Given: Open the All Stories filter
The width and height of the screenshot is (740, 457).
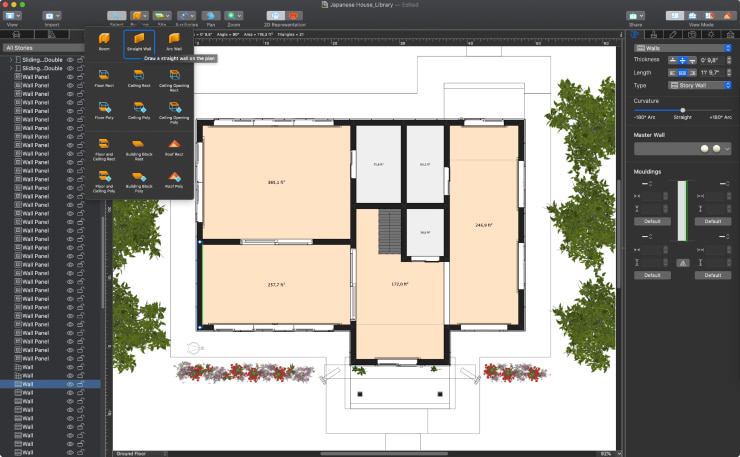Looking at the screenshot, I should coord(50,47).
